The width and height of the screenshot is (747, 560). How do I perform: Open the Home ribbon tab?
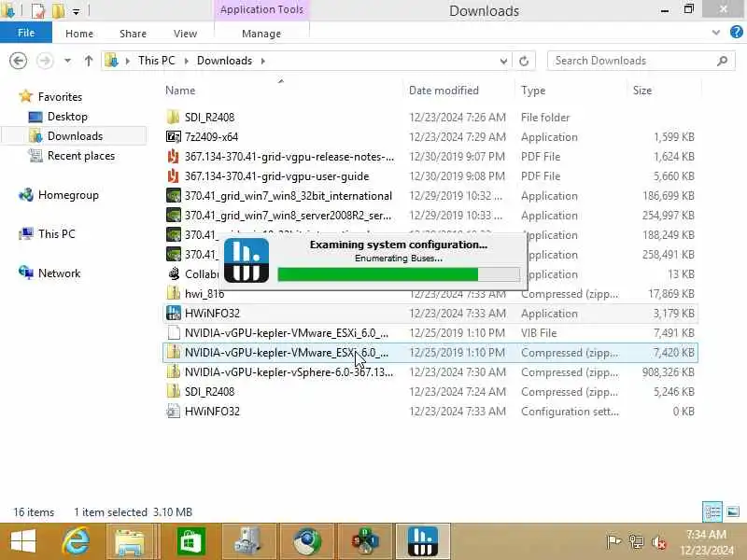tap(79, 34)
